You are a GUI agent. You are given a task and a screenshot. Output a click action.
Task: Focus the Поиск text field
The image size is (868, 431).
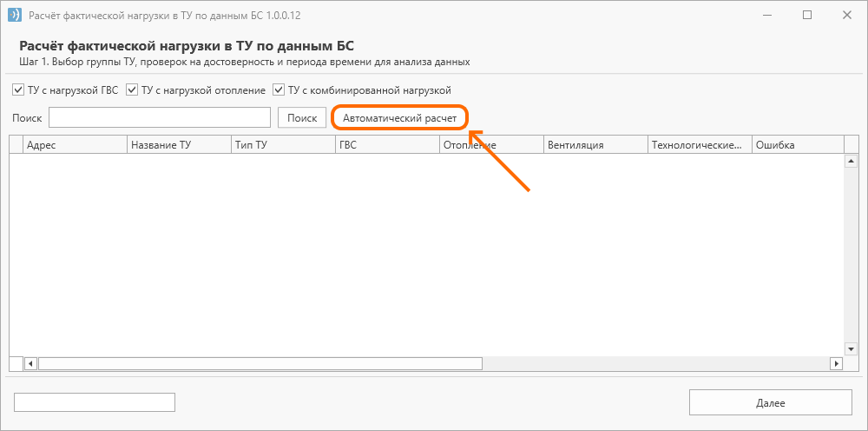click(160, 117)
